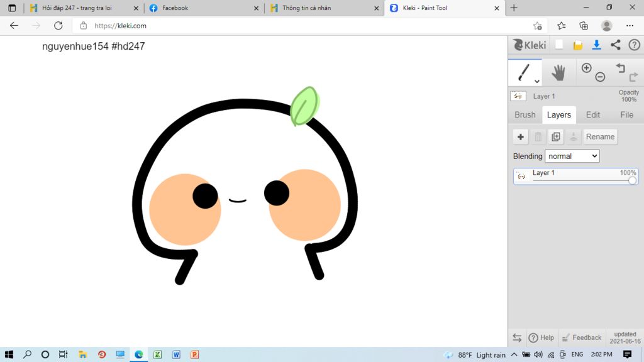Select the Kleki brush tool
The width and height of the screenshot is (644, 362).
[524, 73]
